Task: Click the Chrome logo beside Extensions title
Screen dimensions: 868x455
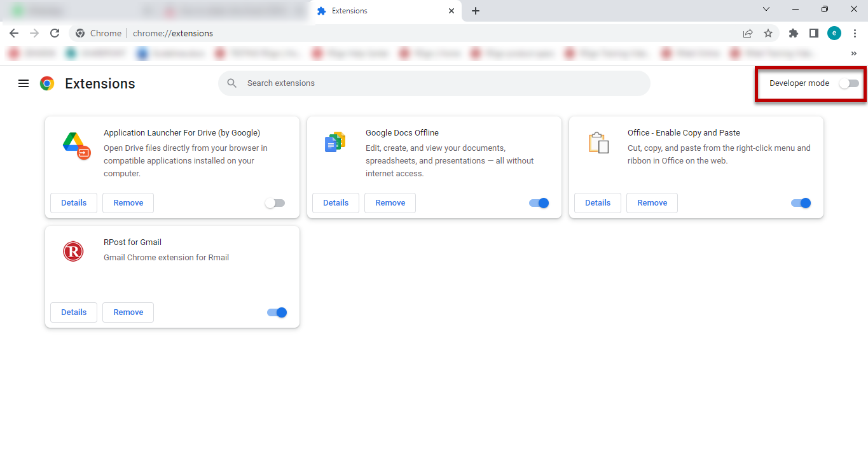Action: tap(47, 83)
